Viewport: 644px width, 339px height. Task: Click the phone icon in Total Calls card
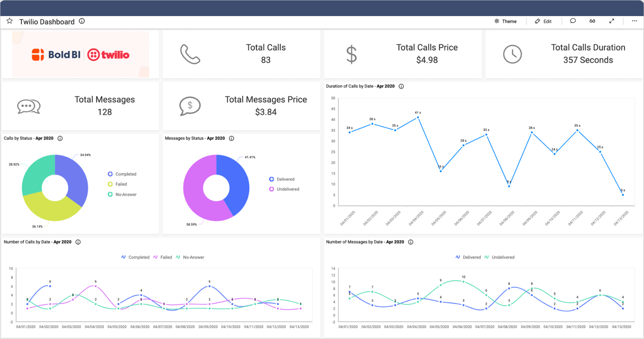tap(190, 54)
